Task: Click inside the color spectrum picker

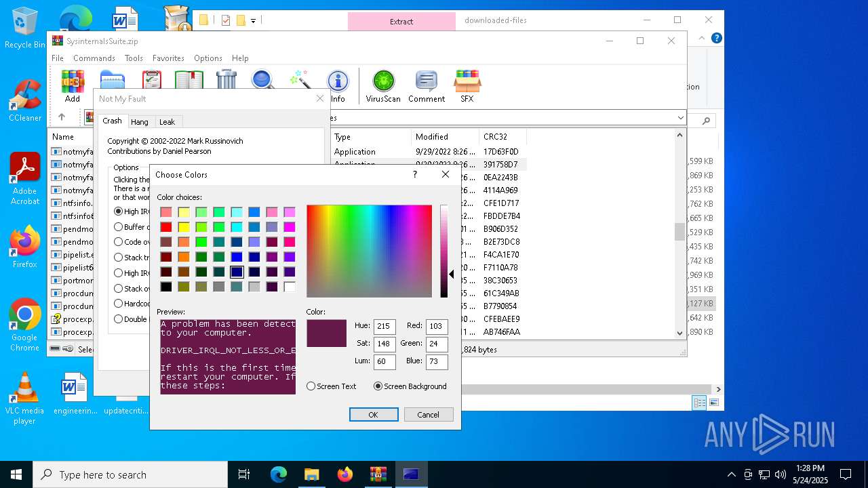Action: click(x=369, y=251)
